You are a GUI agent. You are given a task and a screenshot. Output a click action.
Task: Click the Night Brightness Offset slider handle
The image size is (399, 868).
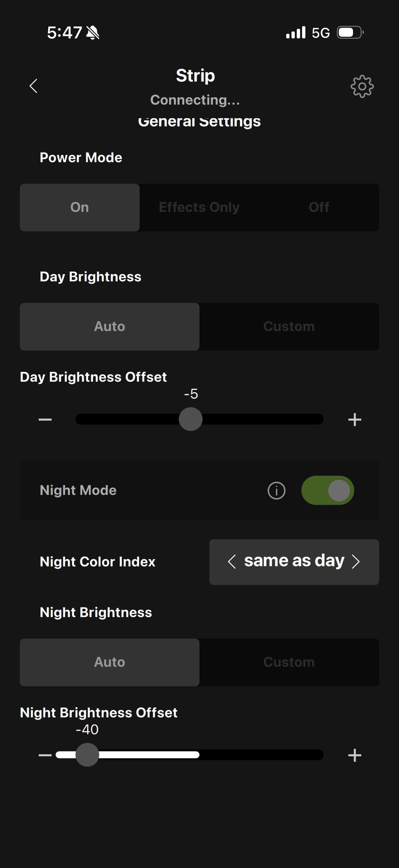click(x=87, y=755)
